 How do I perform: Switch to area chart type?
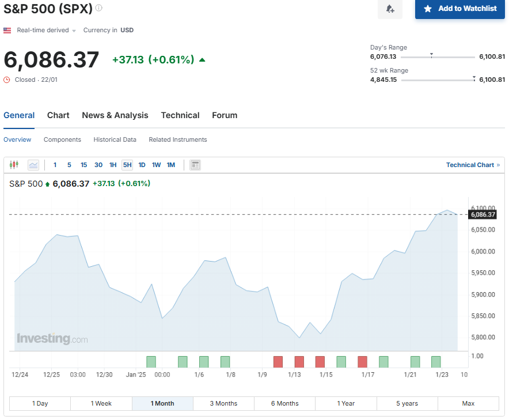click(33, 165)
